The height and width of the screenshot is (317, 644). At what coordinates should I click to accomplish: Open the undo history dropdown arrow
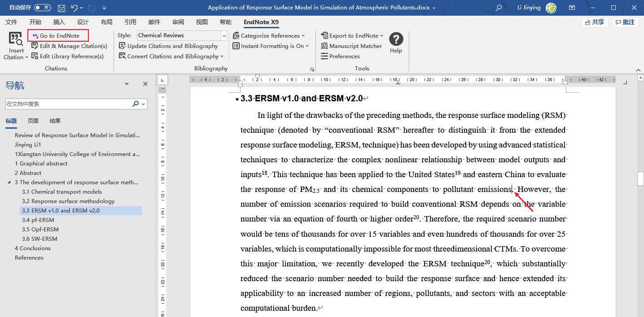click(82, 8)
